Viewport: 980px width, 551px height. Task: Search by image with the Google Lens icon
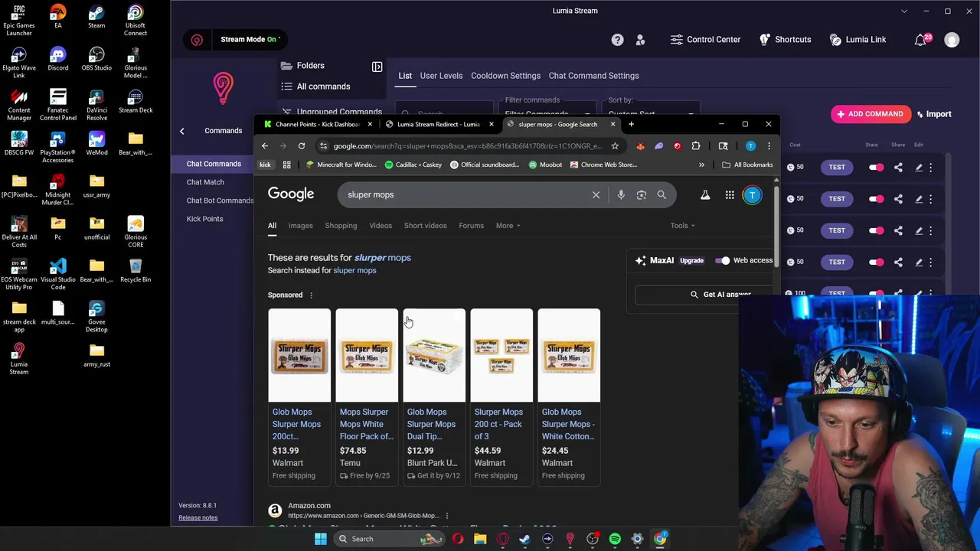642,195
